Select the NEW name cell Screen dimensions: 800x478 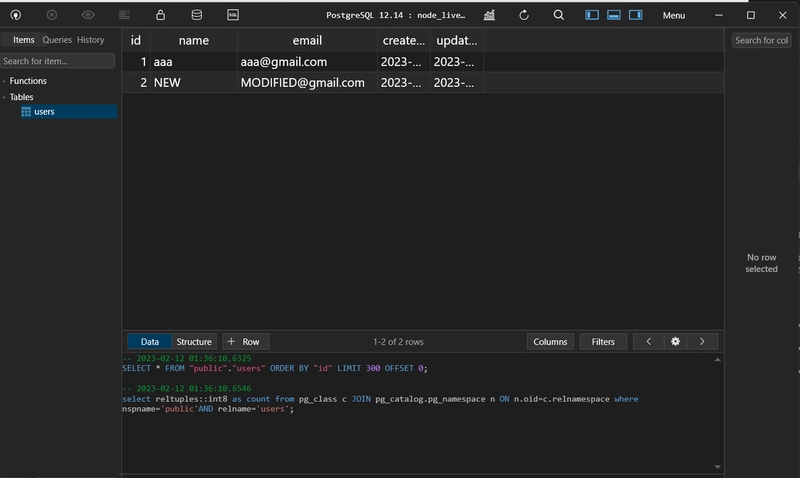coord(193,83)
